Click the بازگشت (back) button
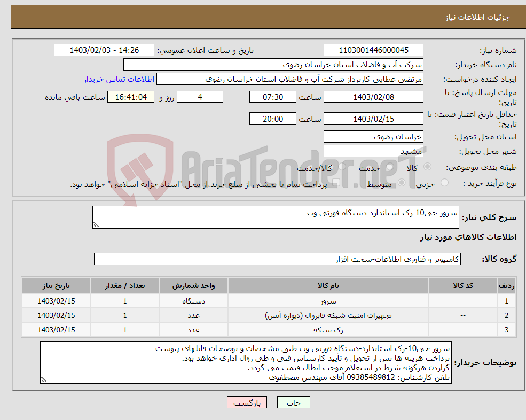The image size is (526, 420). coord(247,402)
